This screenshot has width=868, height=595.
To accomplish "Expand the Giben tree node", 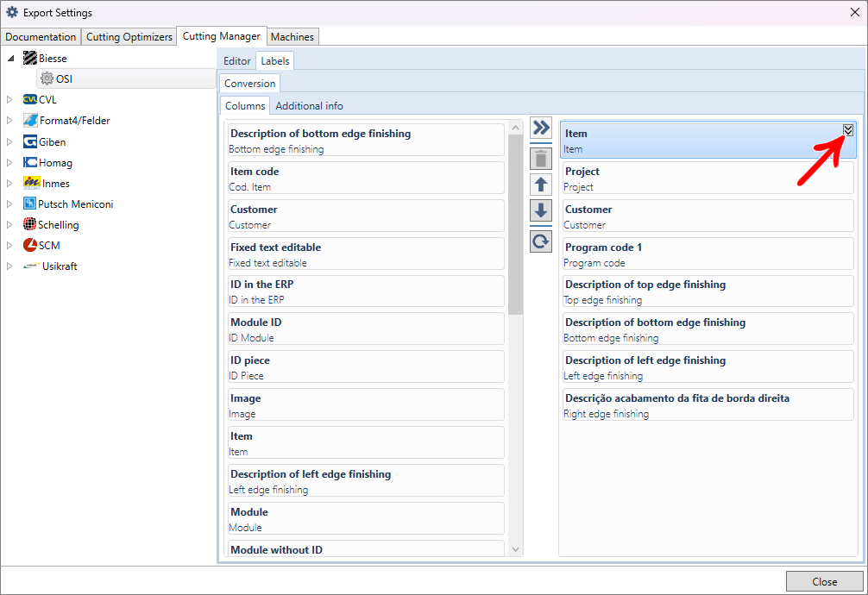I will pos(9,141).
